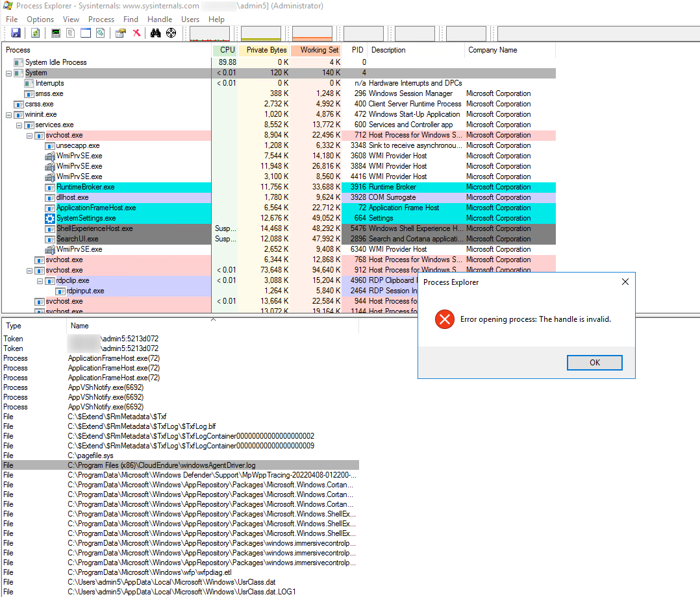Click the red error icon in dialog
Viewport: 700px width, 597px height.
point(445,319)
